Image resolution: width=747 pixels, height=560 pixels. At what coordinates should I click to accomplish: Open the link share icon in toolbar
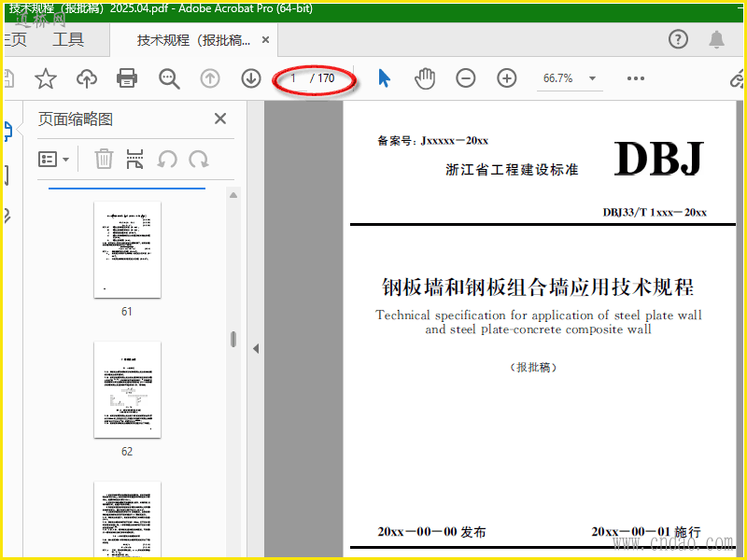click(x=737, y=78)
